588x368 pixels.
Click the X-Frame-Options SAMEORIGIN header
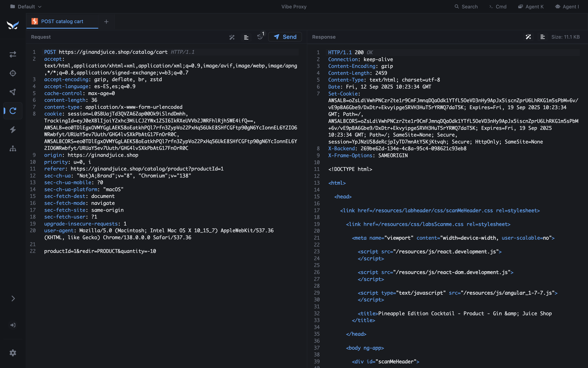point(368,156)
